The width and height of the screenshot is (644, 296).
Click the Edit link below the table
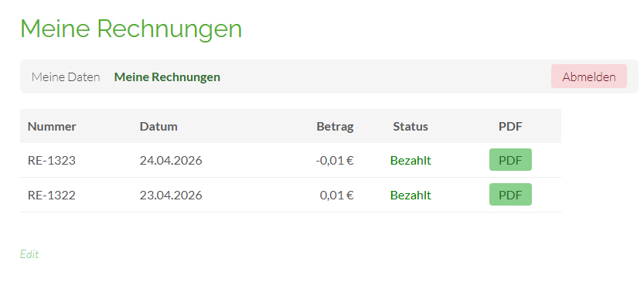point(29,254)
